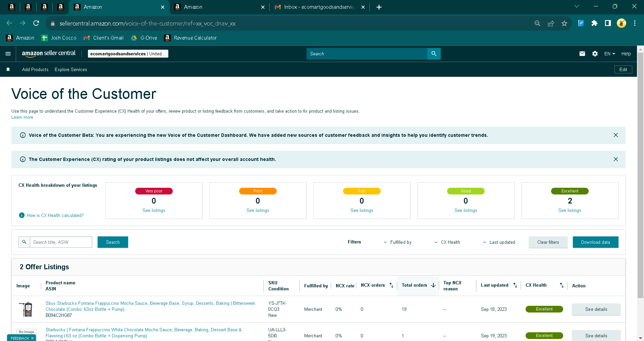Expand the Fulfilled by filter
The width and height of the screenshot is (644, 341).
coord(397,242)
